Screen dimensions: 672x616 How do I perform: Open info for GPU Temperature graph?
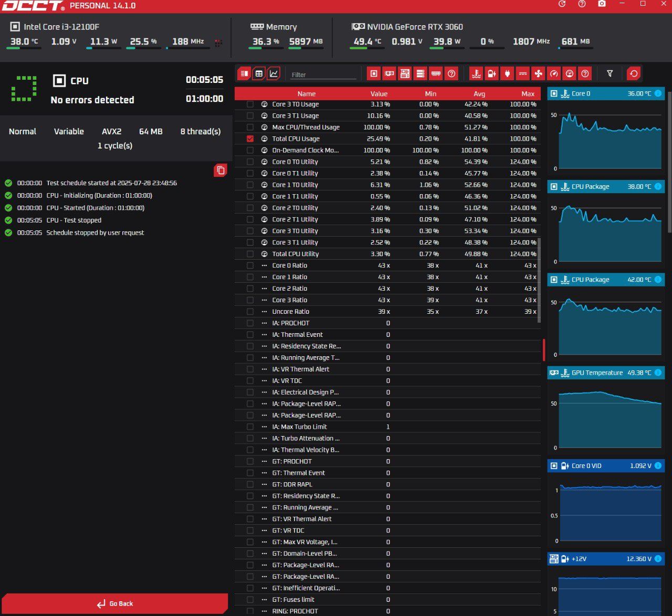(658, 373)
